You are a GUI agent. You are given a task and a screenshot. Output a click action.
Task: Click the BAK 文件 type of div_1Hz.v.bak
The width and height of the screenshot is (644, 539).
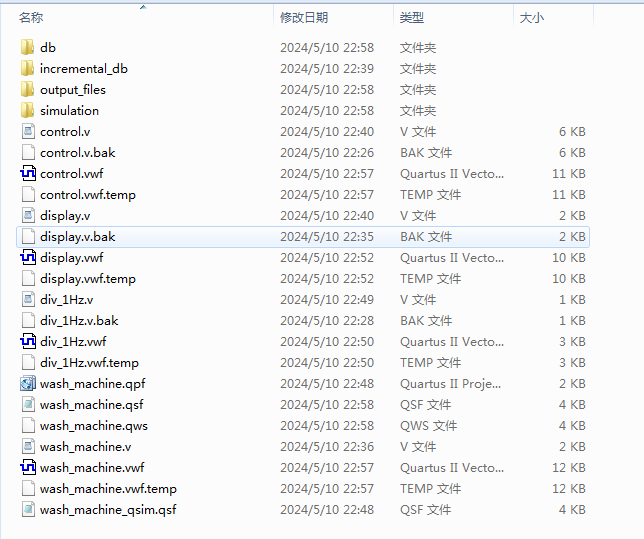426,320
